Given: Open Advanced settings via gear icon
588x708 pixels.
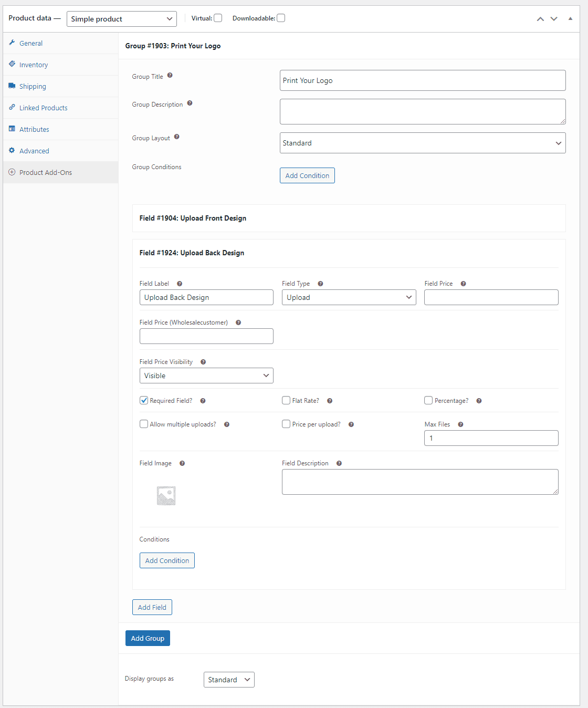Looking at the screenshot, I should click(x=12, y=150).
